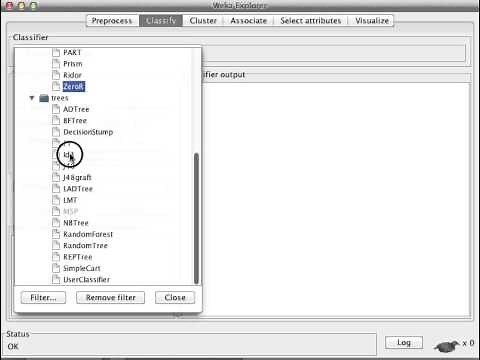
Task: Click the trees folder icon
Action: pos(44,98)
